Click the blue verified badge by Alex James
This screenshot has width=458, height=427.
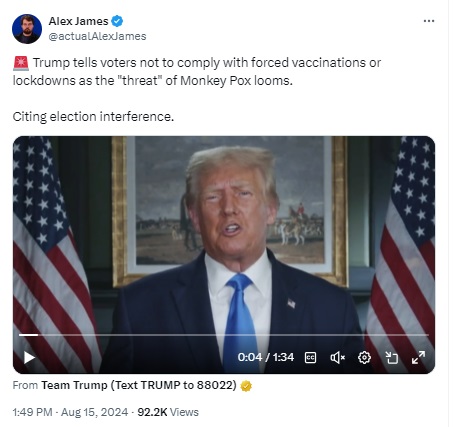[x=117, y=21]
